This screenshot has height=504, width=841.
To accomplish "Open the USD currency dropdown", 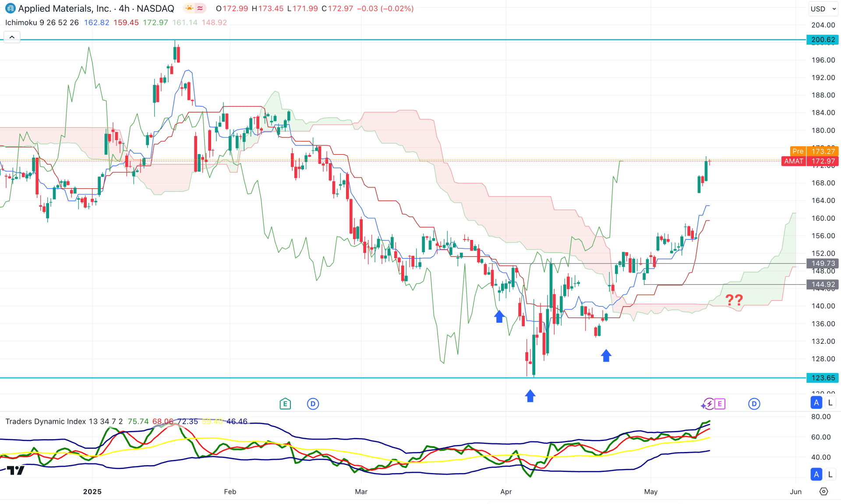I will tap(823, 9).
